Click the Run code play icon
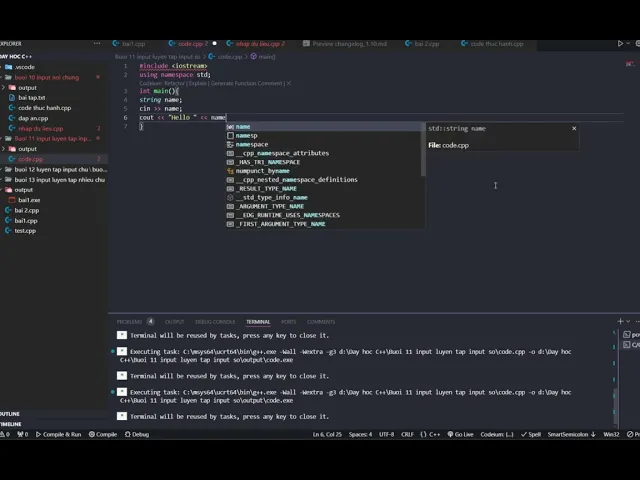This screenshot has width=640, height=480. 620,43
